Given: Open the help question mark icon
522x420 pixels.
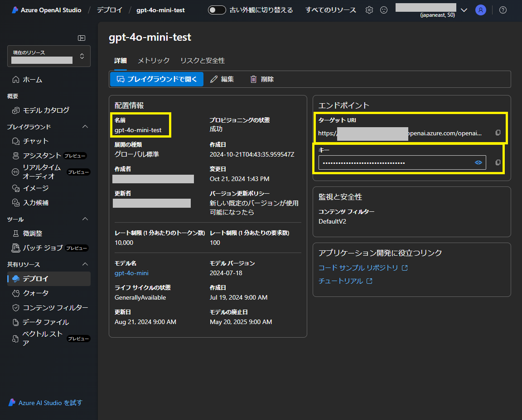Looking at the screenshot, I should click(503, 10).
